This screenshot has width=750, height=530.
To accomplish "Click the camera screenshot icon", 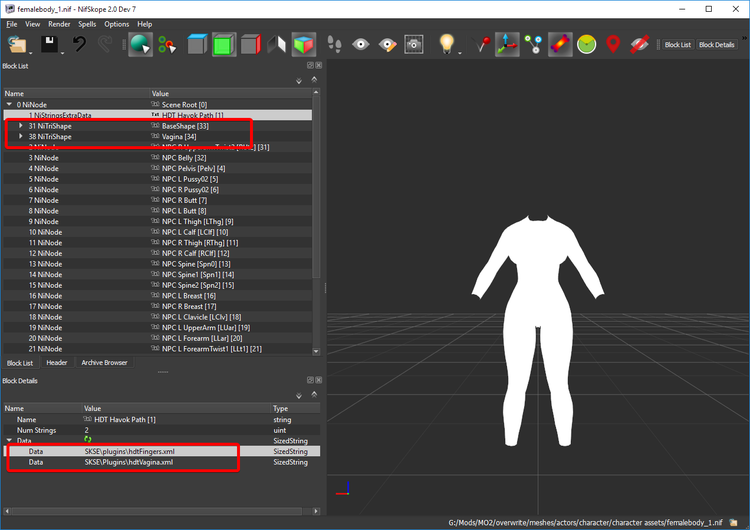I will point(414,45).
